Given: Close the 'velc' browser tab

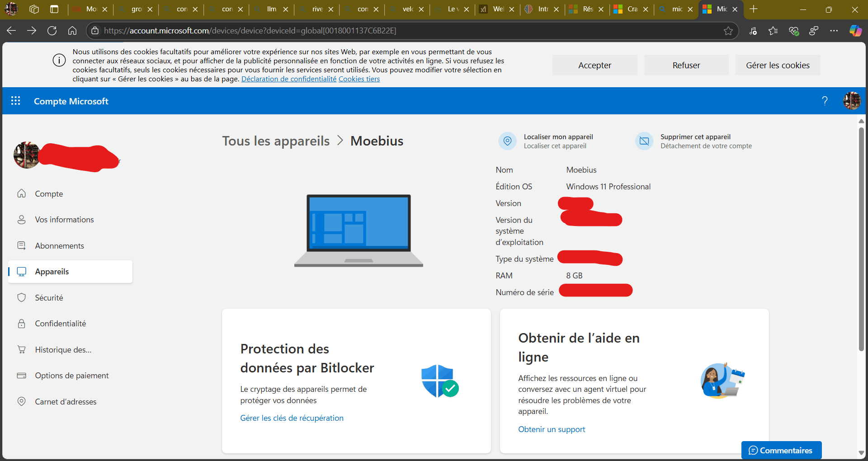Looking at the screenshot, I should pyautogui.click(x=421, y=9).
